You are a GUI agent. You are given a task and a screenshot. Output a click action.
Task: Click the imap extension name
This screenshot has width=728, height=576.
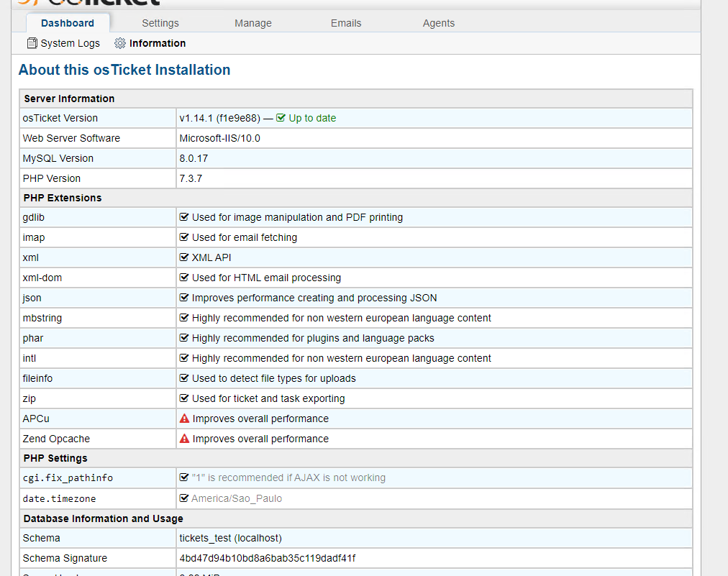pos(33,237)
